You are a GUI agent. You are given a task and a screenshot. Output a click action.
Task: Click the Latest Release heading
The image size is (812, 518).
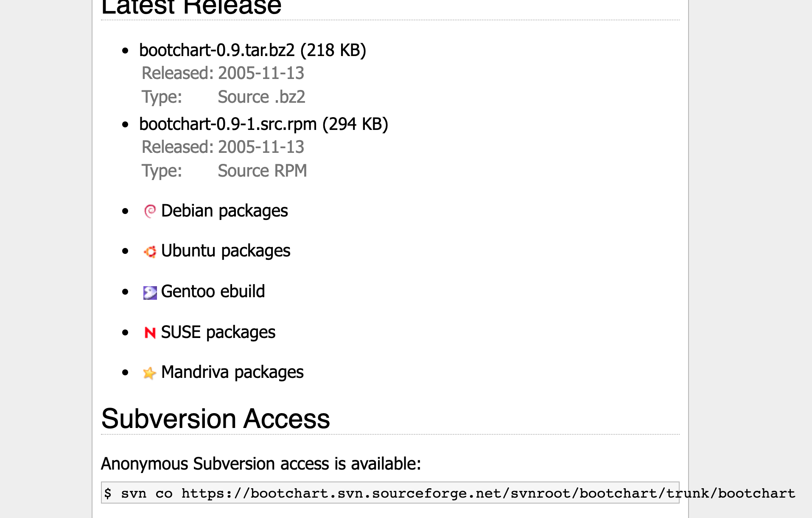click(191, 8)
